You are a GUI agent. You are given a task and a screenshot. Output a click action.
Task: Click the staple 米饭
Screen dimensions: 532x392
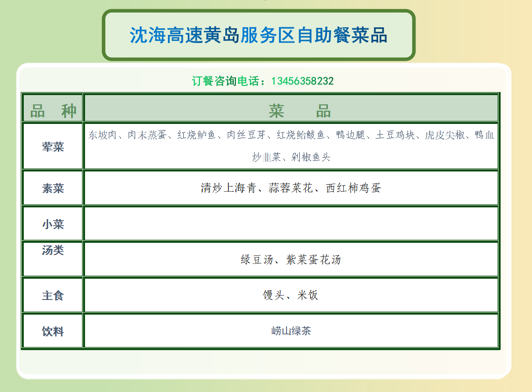click(x=308, y=295)
